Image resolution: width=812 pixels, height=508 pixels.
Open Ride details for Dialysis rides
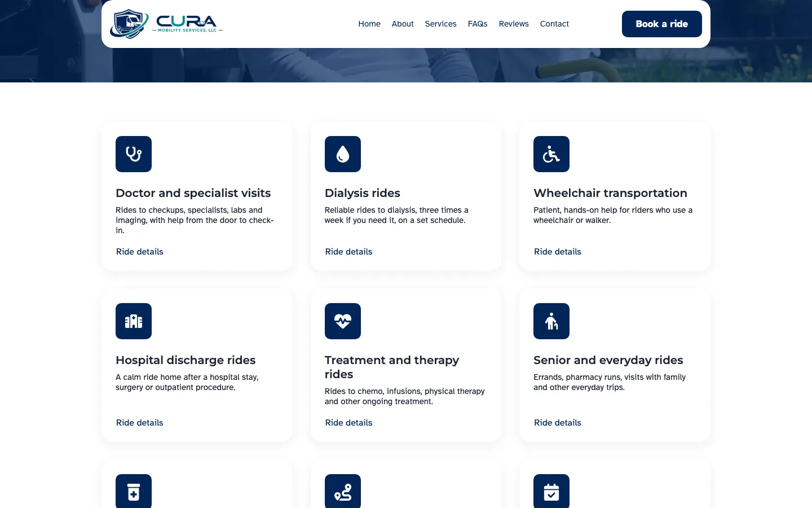point(348,252)
